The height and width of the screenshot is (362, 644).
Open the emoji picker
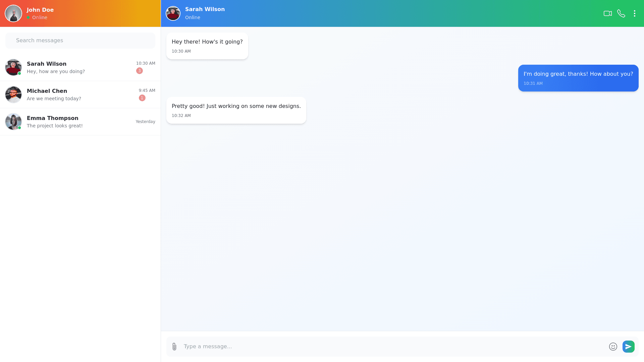(613, 347)
